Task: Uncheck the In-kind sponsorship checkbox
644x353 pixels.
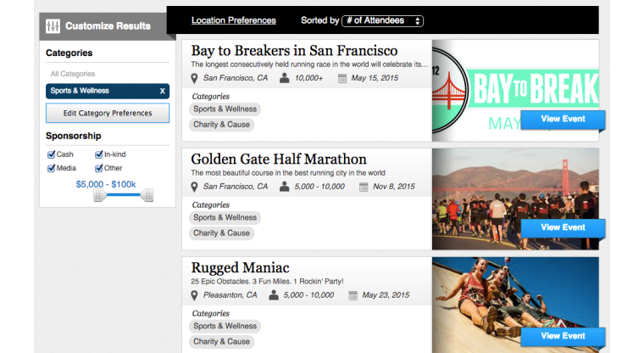Action: (x=99, y=154)
